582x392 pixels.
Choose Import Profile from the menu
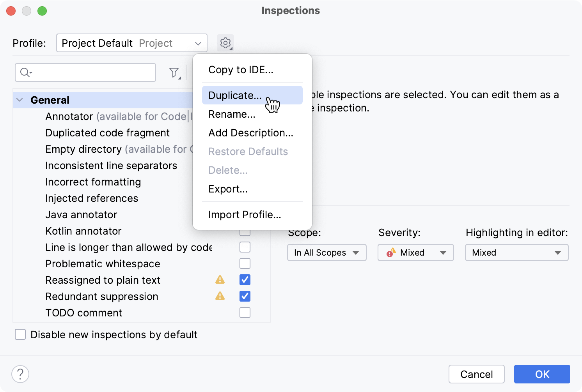(x=245, y=214)
